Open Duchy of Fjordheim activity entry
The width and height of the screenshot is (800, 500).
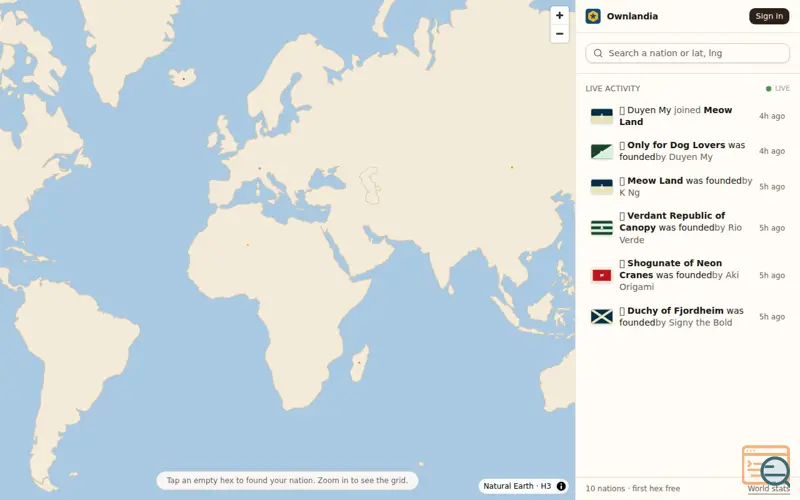(x=687, y=316)
